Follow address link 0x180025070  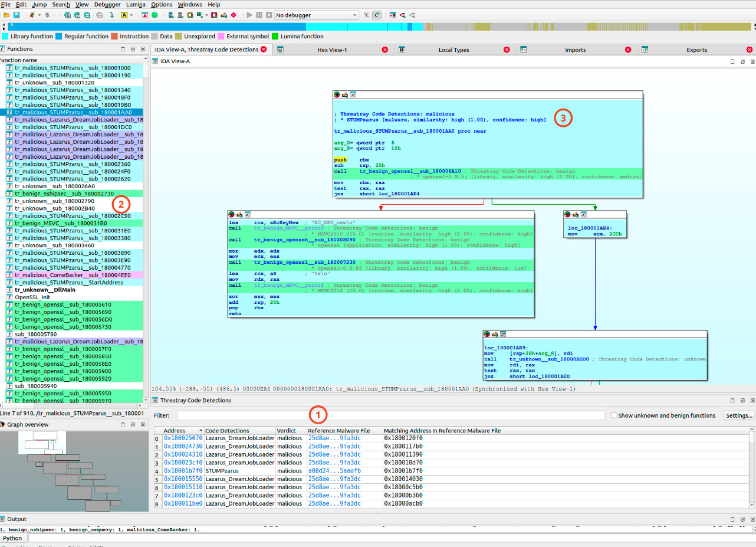[x=183, y=438]
